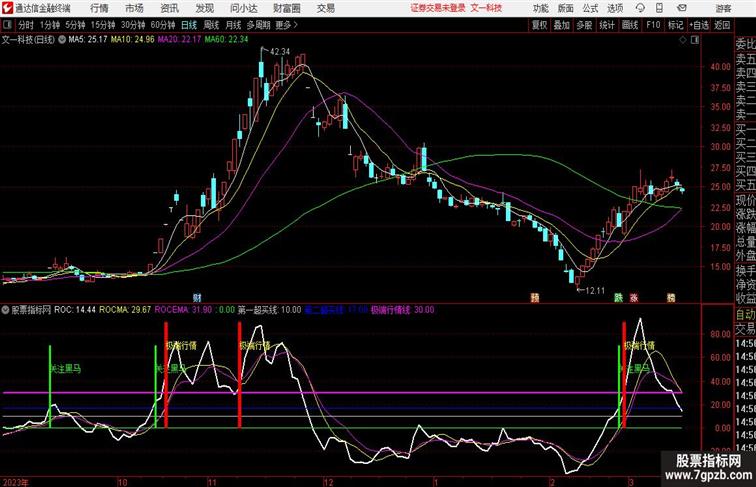
Task: Switch to 月线 monthly period
Action: [x=233, y=25]
